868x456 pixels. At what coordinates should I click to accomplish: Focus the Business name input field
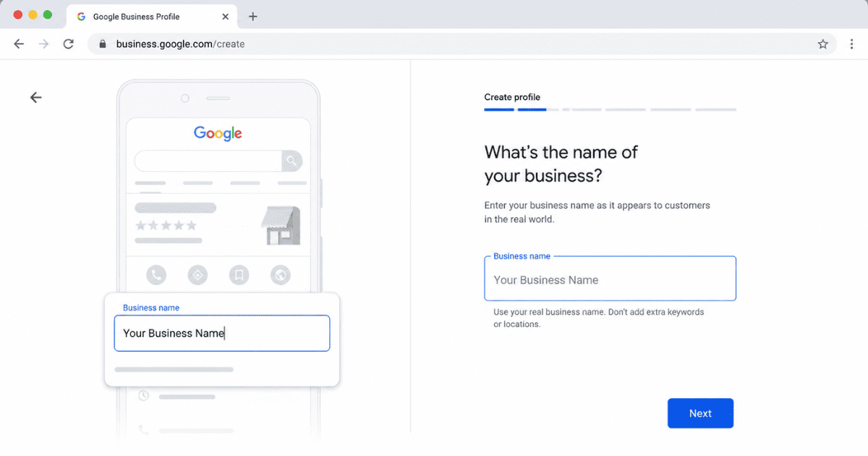[610, 279]
